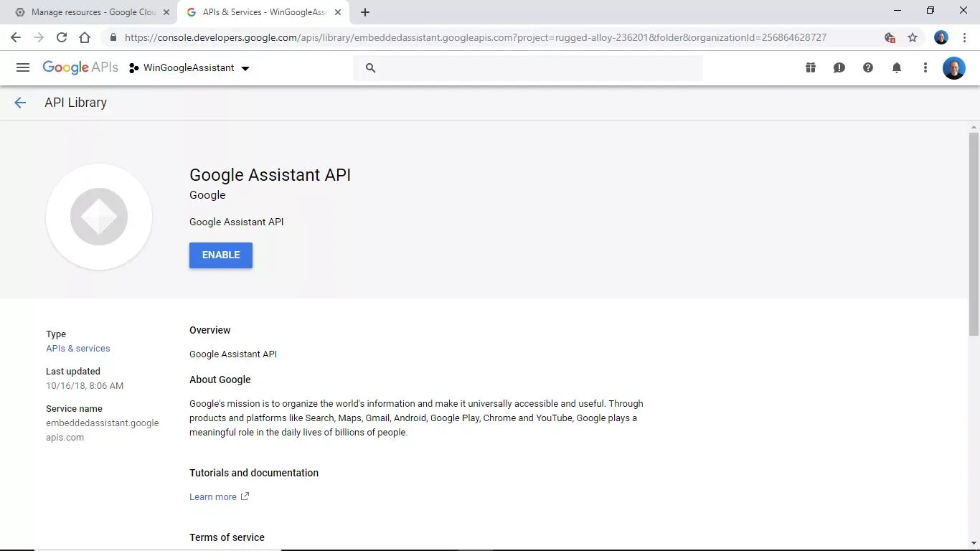Click the Terms of service heading
Screen dimensions: 980x551
click(227, 537)
